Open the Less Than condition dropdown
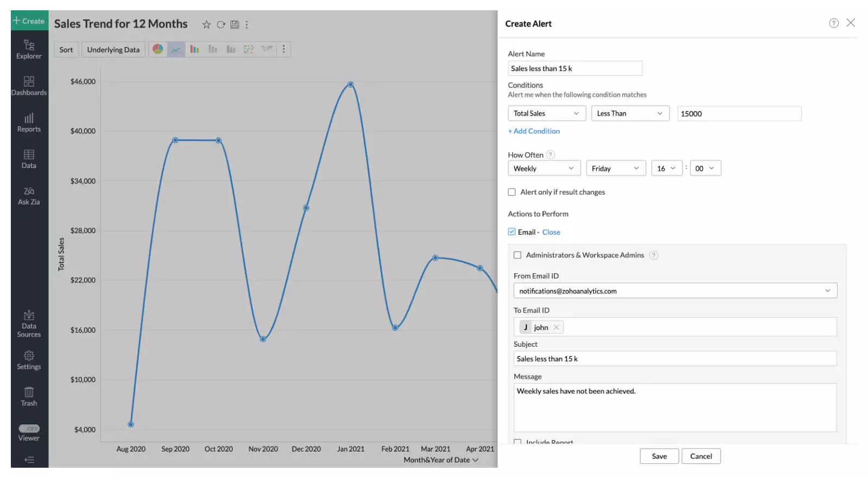 629,113
